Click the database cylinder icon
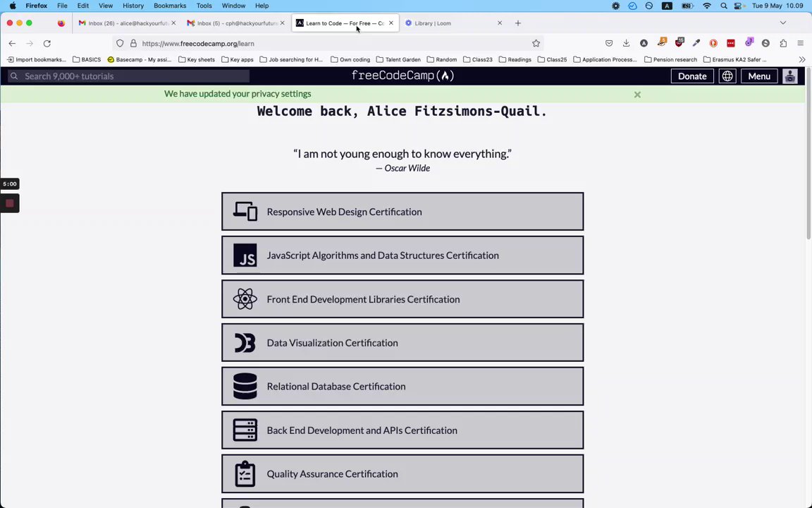Screen dimensions: 812x508 [x=245, y=386]
